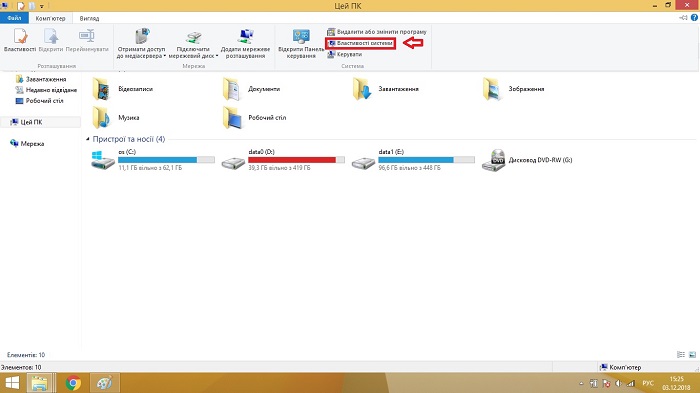Select Цей ПК in navigation pane
The height and width of the screenshot is (393, 700).
pos(27,122)
